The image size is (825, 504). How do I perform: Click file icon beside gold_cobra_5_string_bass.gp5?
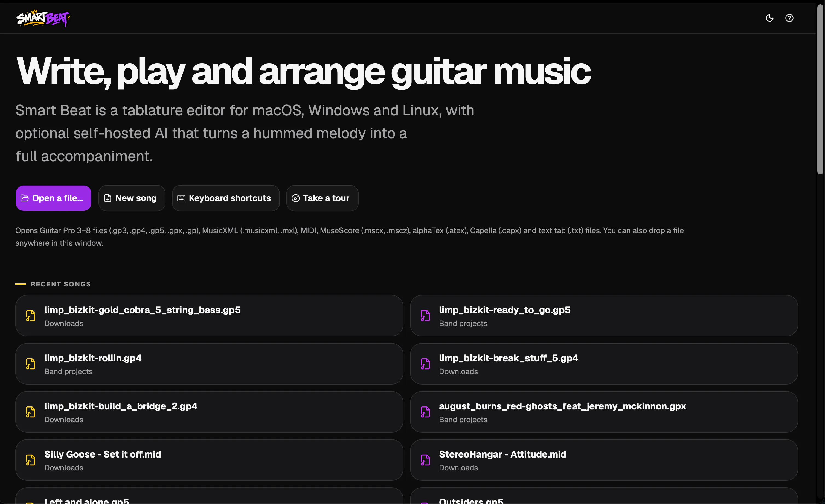coord(30,316)
